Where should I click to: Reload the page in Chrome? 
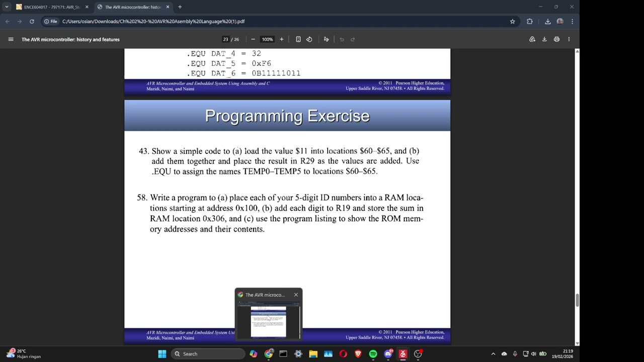[32, 21]
